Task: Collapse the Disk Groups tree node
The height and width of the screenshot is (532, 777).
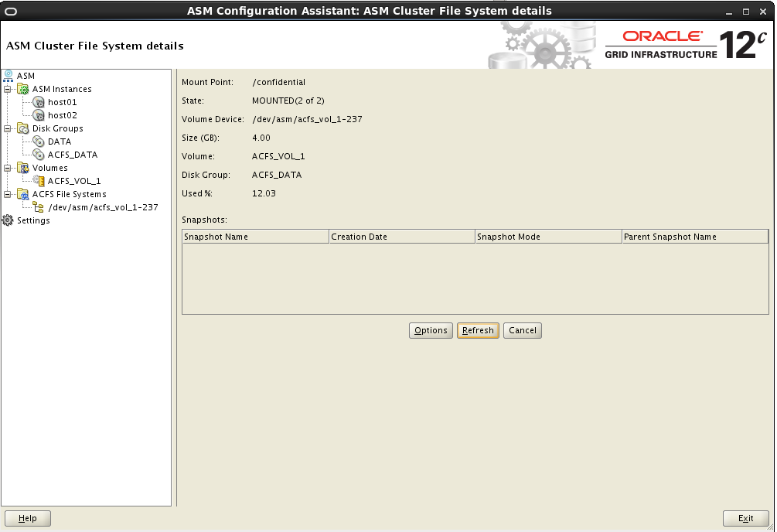Action: (8, 129)
